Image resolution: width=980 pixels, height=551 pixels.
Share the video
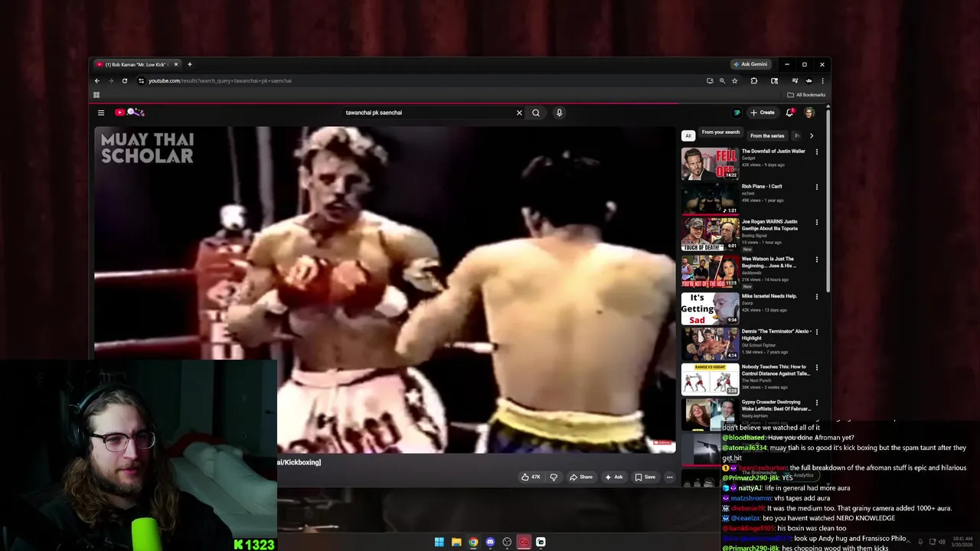pyautogui.click(x=581, y=477)
